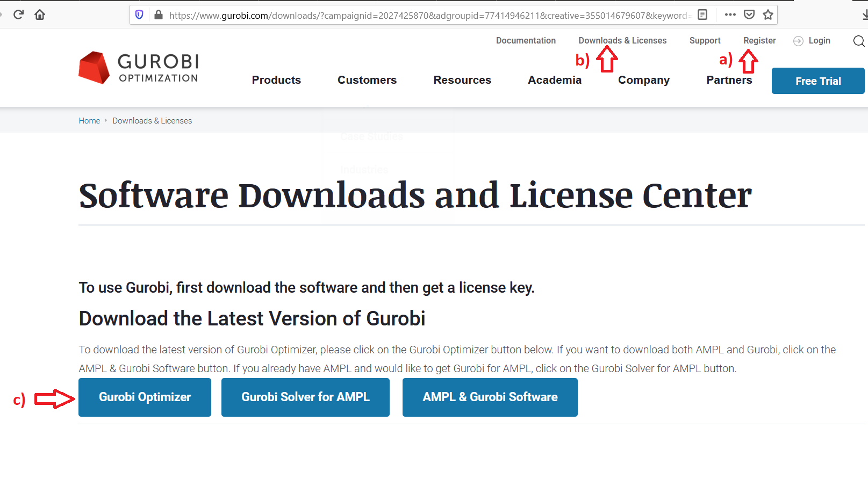This screenshot has width=868, height=479.
Task: Toggle reader view icon in address bar
Action: tap(702, 15)
